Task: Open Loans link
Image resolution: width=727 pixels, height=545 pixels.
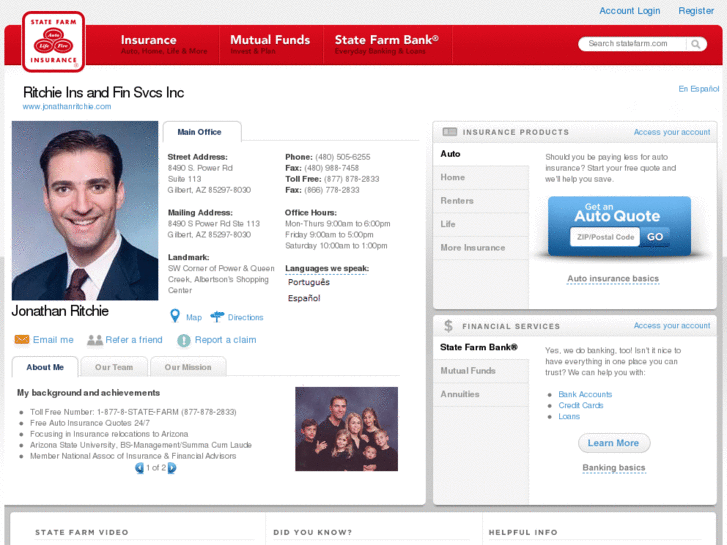Action: click(569, 417)
